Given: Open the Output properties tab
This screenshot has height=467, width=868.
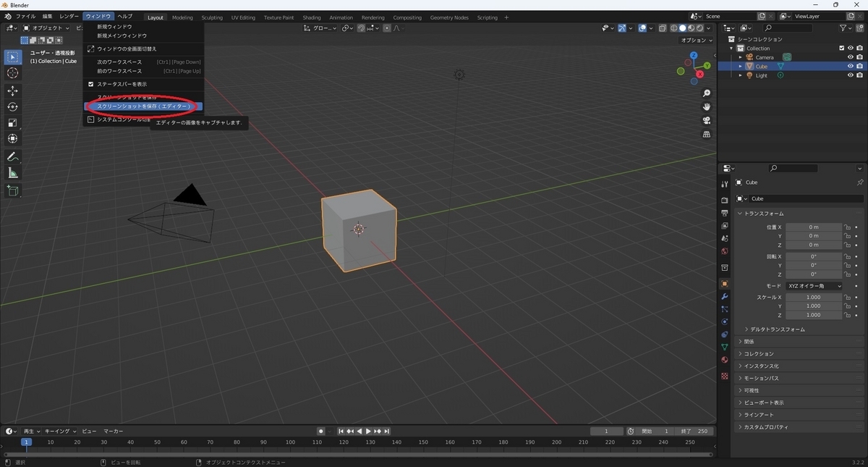Looking at the screenshot, I should [x=725, y=213].
